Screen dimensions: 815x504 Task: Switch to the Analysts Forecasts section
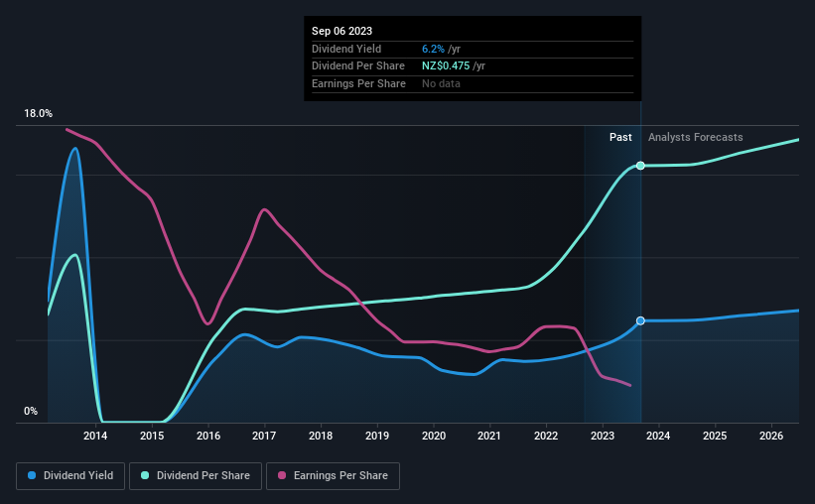(x=695, y=138)
